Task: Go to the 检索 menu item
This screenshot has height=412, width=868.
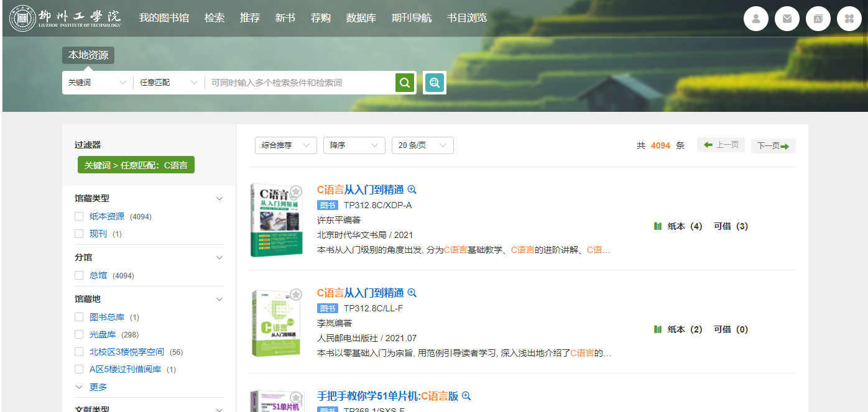Action: (215, 18)
